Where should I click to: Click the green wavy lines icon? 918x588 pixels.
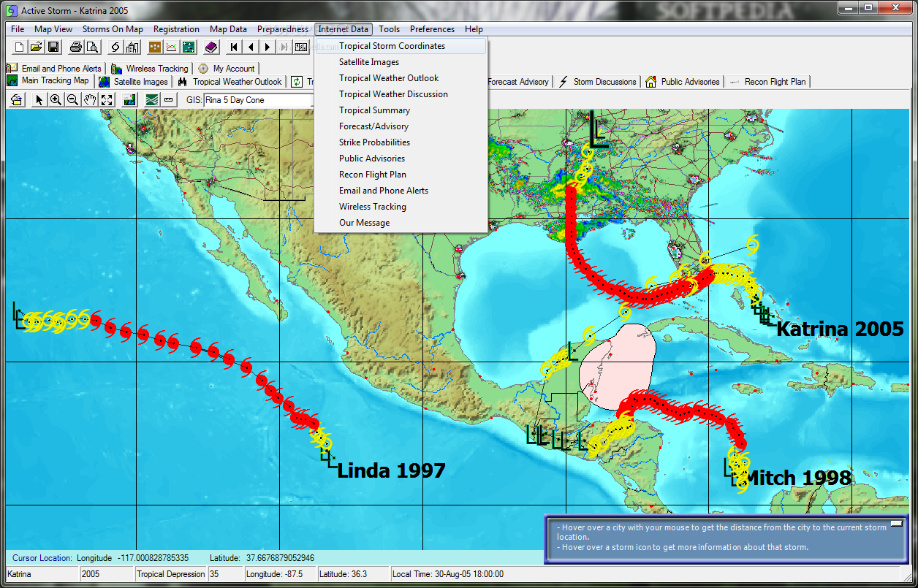152,100
